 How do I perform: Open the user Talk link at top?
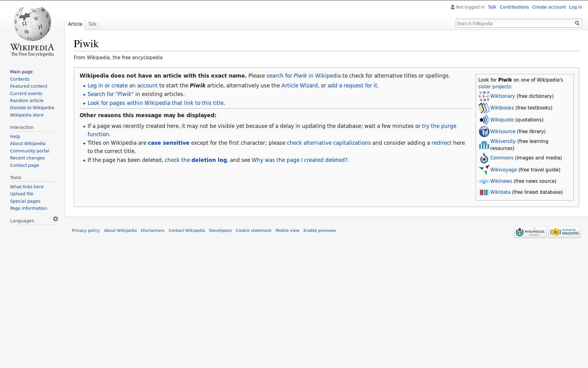coord(492,7)
